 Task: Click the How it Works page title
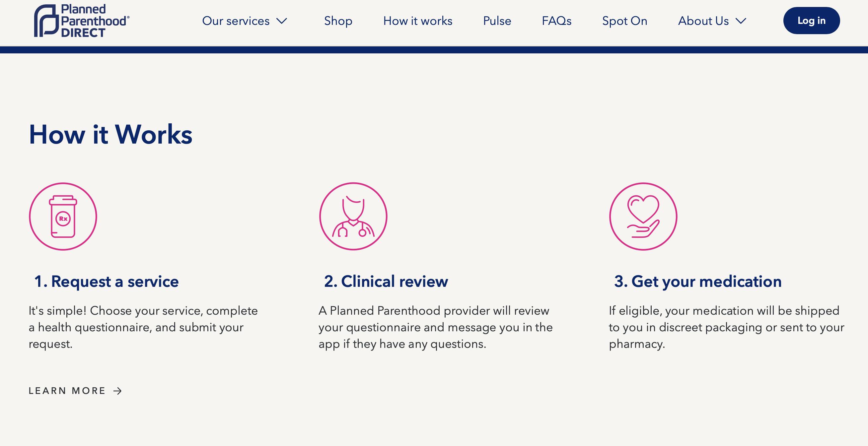[x=110, y=135]
